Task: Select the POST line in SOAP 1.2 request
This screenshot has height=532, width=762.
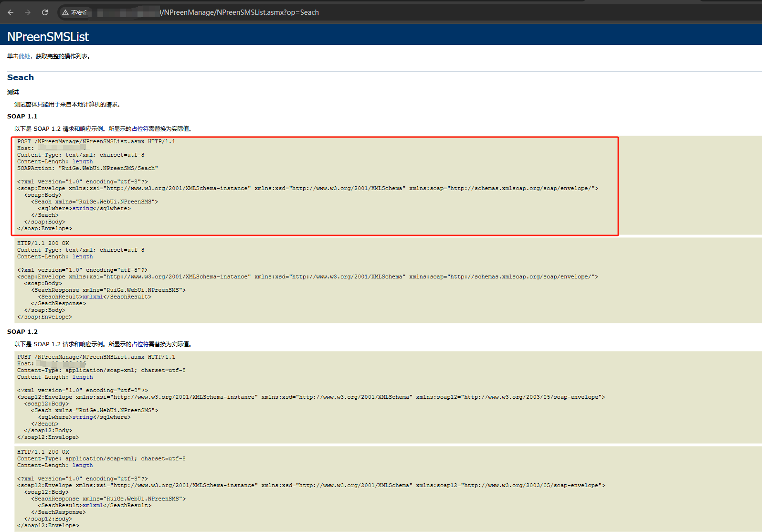Action: (96, 357)
